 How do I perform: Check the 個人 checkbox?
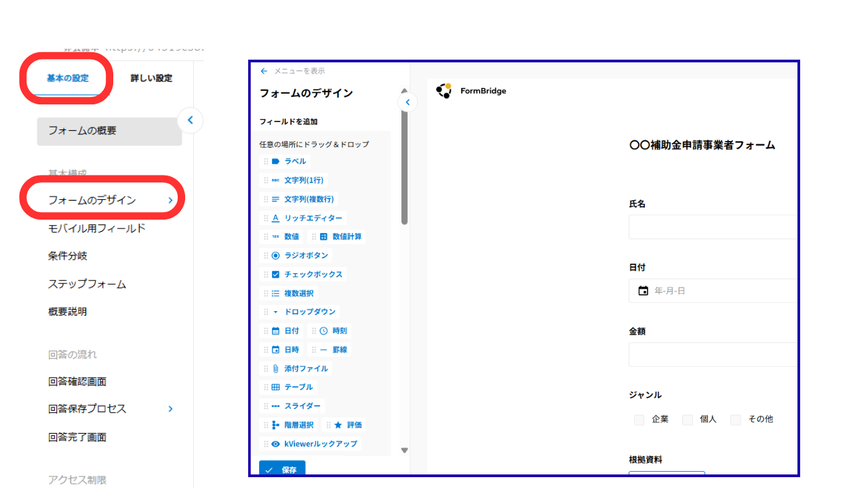(687, 420)
